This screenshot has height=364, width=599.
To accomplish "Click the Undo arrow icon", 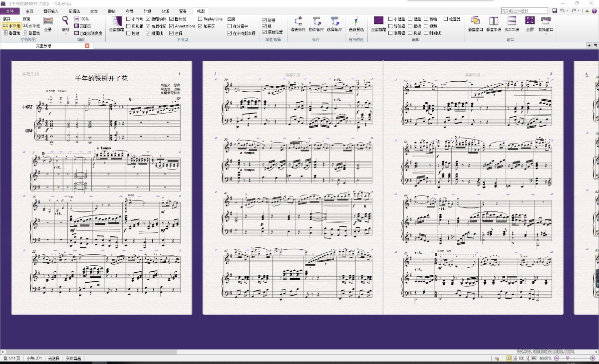I will click(x=562, y=10).
